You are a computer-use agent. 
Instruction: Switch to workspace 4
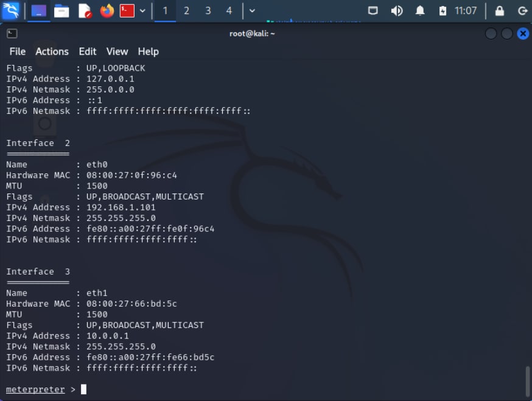tap(229, 11)
